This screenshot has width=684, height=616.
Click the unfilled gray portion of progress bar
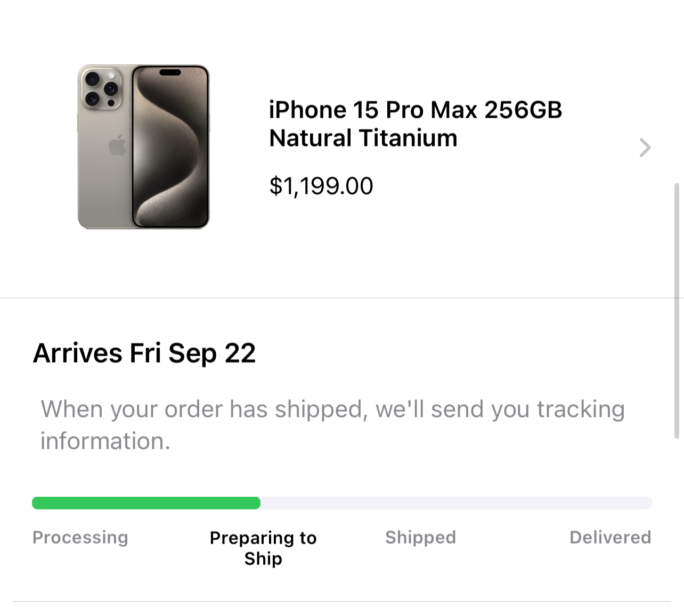pyautogui.click(x=456, y=503)
